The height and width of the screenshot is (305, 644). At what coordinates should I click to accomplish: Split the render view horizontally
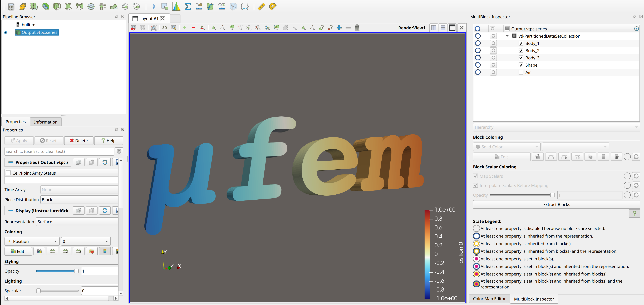pyautogui.click(x=434, y=28)
